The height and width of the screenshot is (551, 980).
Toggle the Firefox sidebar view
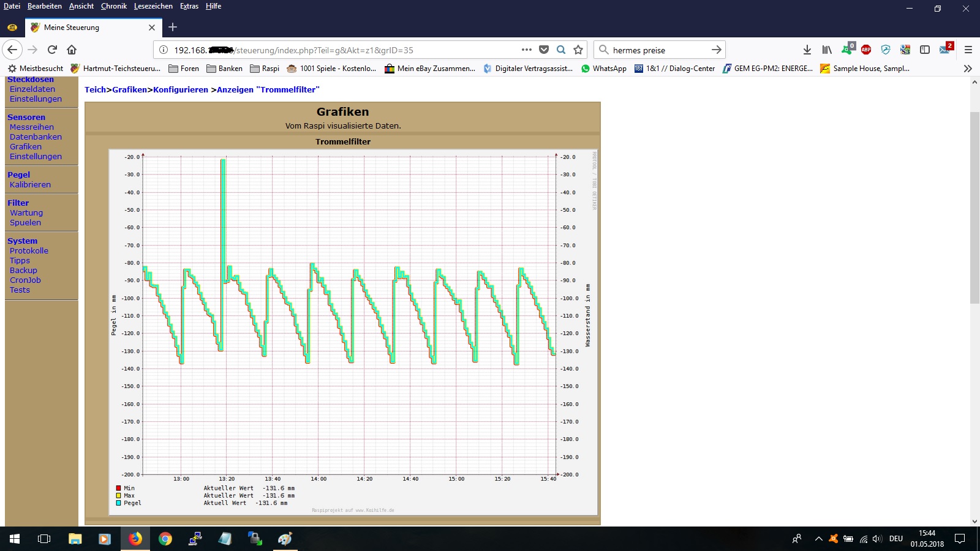click(x=925, y=50)
